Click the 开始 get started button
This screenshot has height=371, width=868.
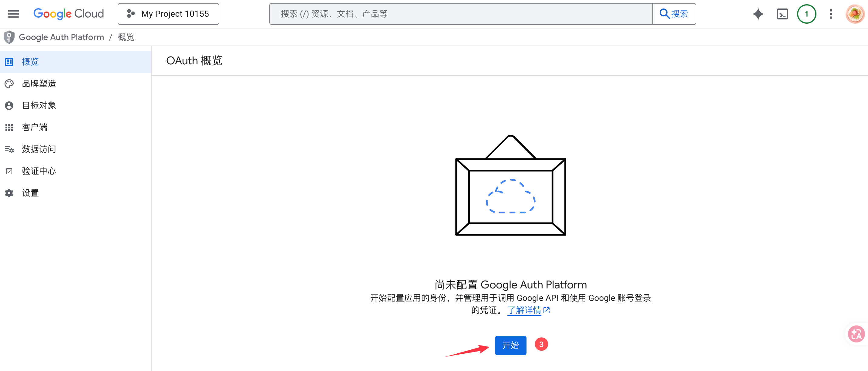tap(510, 345)
